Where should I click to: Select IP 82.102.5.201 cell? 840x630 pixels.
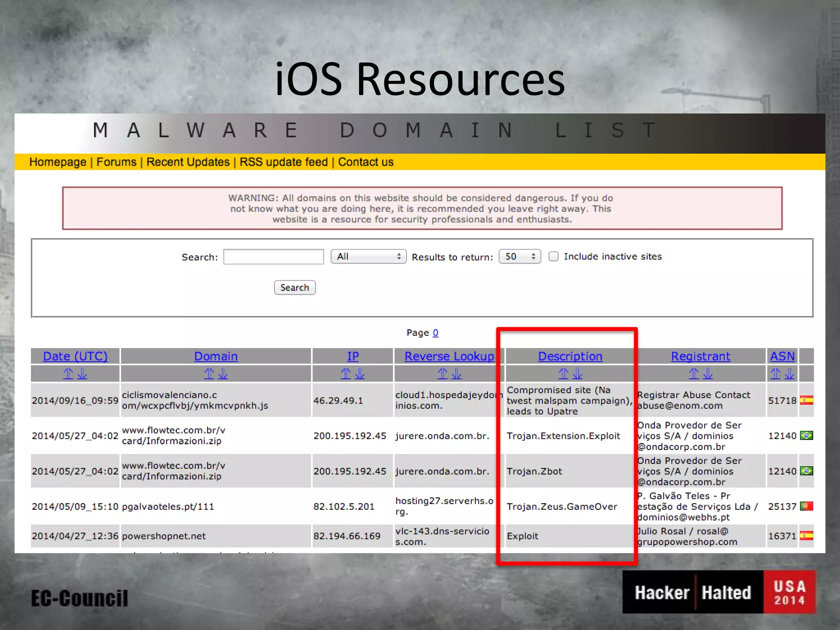353,506
